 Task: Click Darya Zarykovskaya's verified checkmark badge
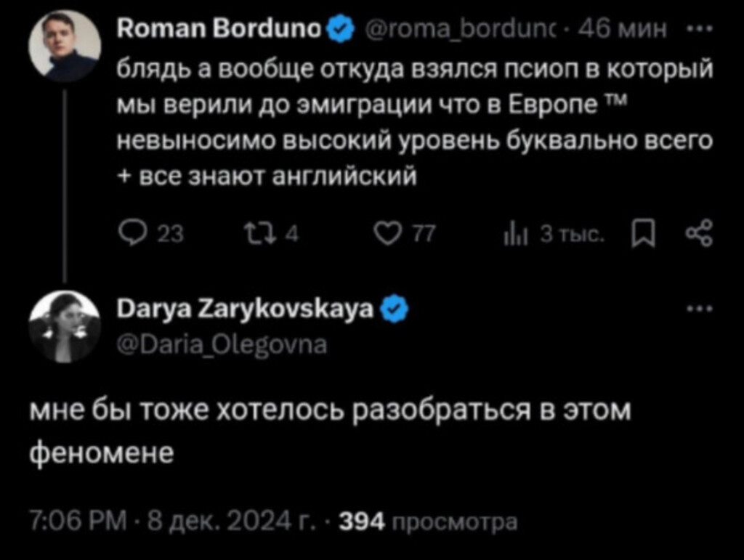(x=392, y=312)
